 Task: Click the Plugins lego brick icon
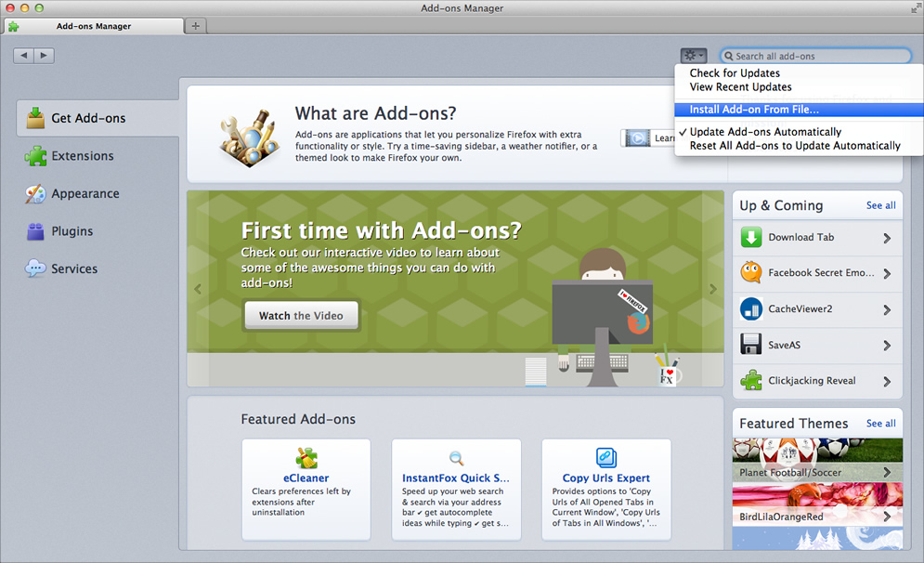[x=35, y=231]
